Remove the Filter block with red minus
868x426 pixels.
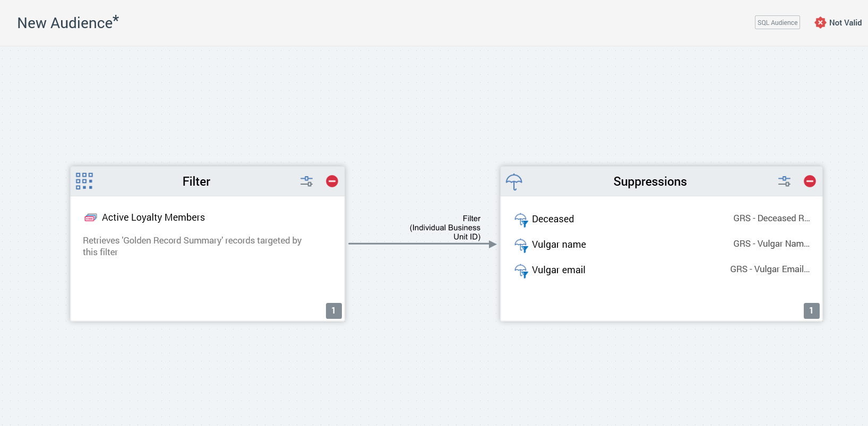pos(332,181)
